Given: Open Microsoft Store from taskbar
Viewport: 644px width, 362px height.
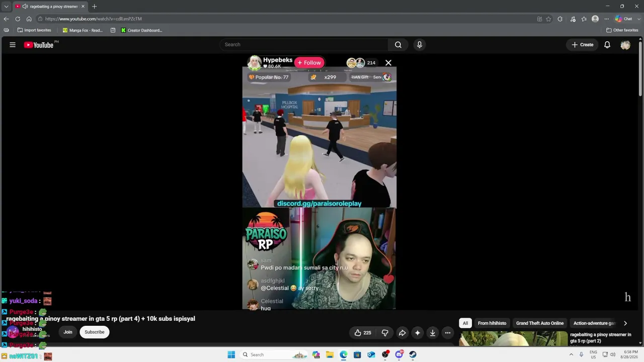Looking at the screenshot, I should pyautogui.click(x=357, y=355).
